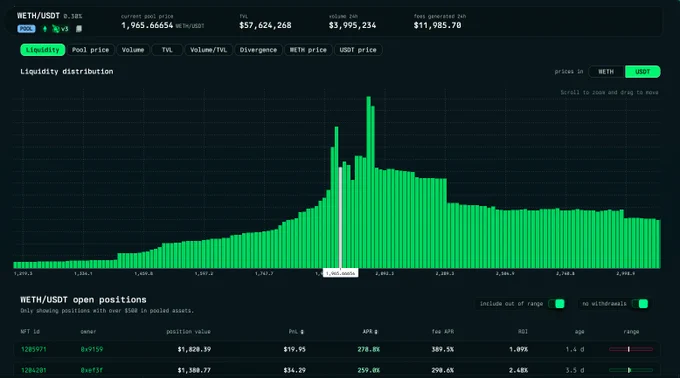Screen dimensions: 680x378
Task: Sort by age column header
Action: pyautogui.click(x=579, y=332)
